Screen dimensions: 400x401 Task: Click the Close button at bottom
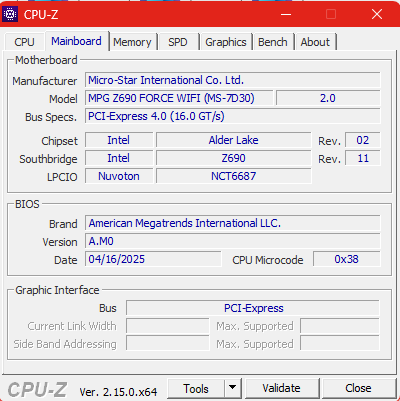pyautogui.click(x=358, y=388)
